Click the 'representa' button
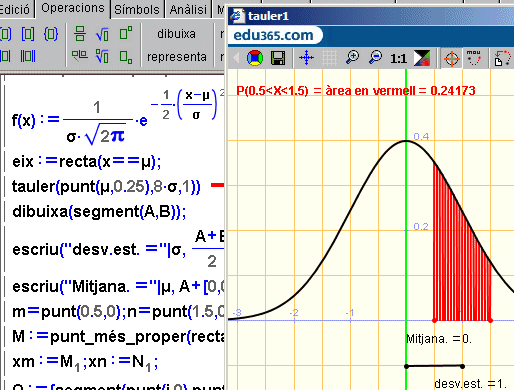This screenshot has width=514, height=390. point(177,57)
